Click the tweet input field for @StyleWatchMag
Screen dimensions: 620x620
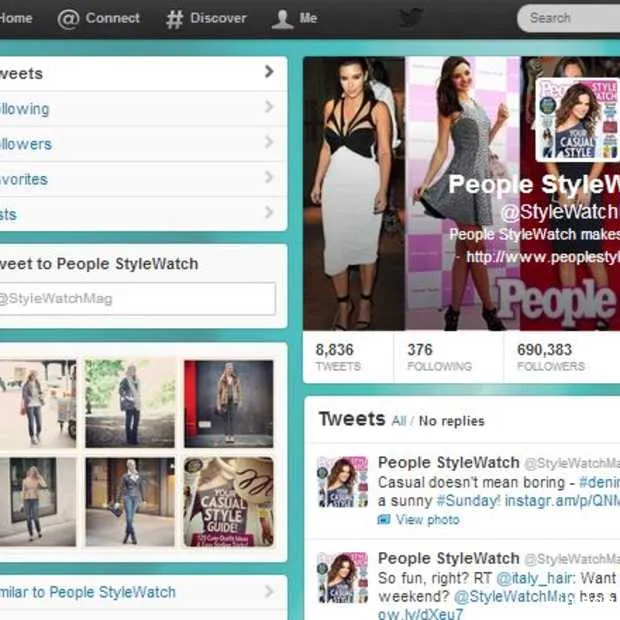[135, 298]
